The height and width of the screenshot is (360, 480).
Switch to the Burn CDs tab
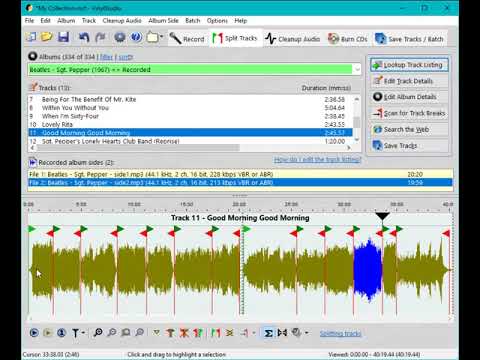(347, 39)
